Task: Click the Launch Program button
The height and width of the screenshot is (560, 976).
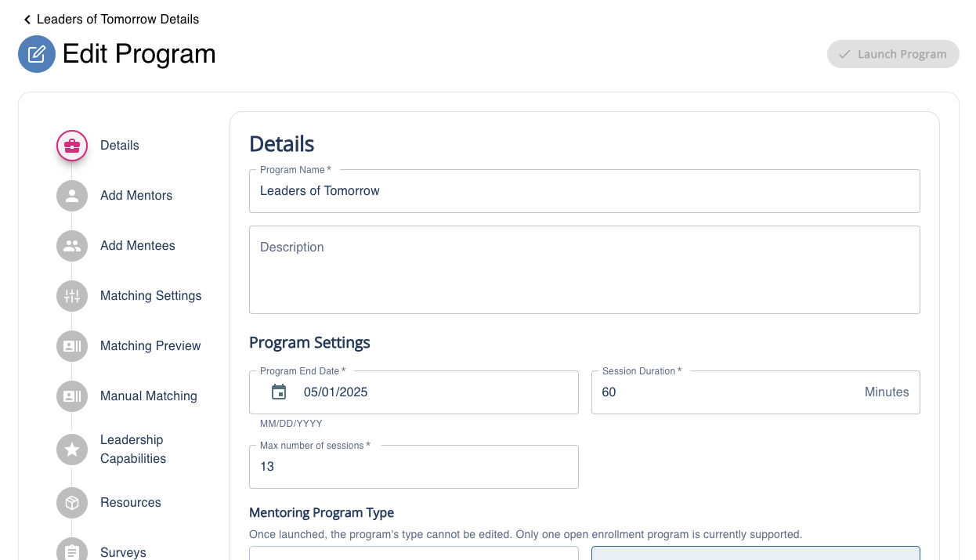Action: coord(893,54)
